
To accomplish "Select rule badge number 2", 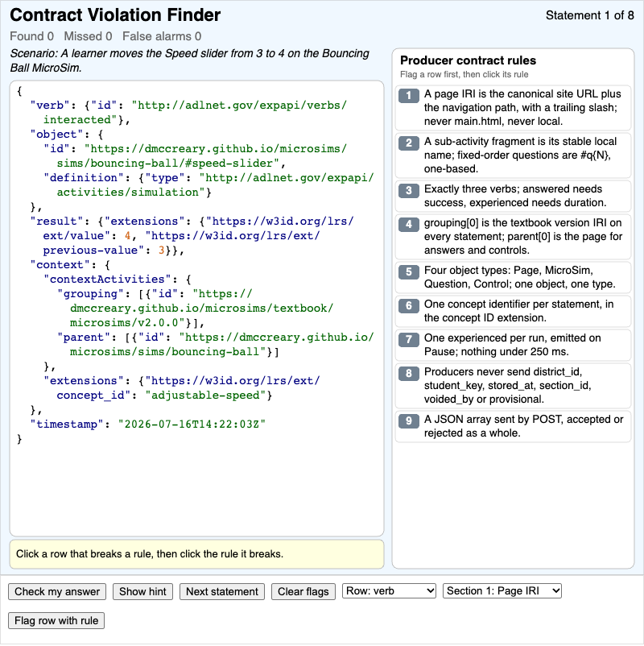I will click(x=409, y=143).
